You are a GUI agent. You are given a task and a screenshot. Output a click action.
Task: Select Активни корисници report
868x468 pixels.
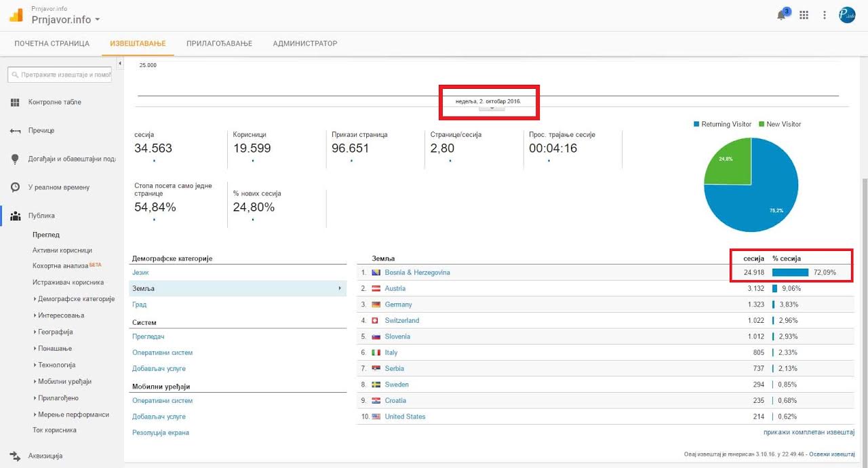[x=62, y=250]
